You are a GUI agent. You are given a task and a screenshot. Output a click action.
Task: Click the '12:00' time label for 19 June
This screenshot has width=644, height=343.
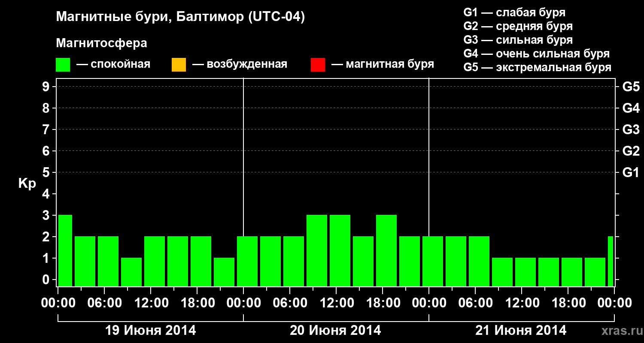point(151,303)
